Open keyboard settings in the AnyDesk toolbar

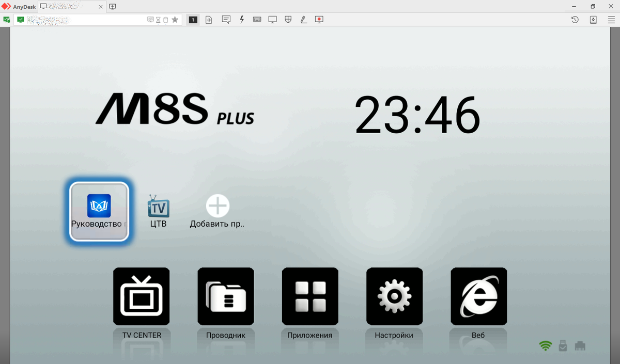pos(257,19)
